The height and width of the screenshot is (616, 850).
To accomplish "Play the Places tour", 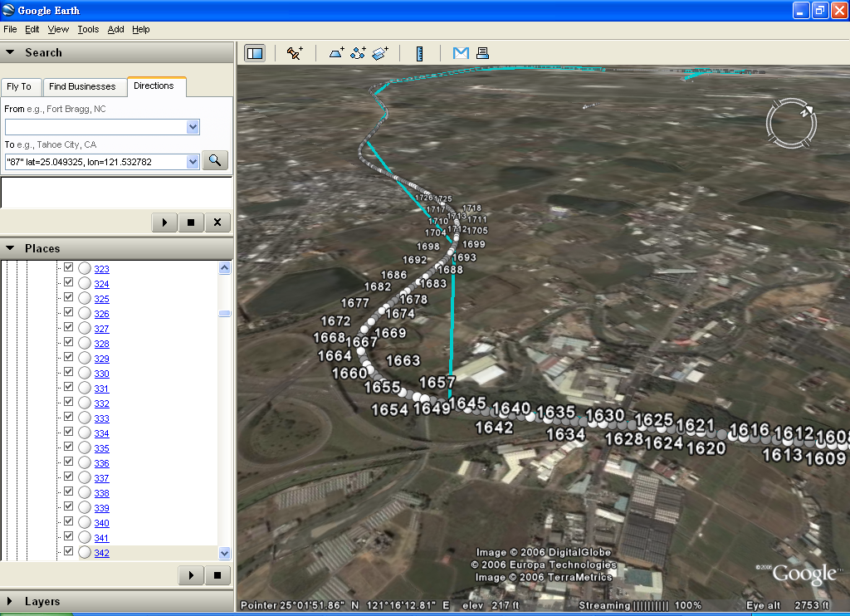I will click(191, 575).
